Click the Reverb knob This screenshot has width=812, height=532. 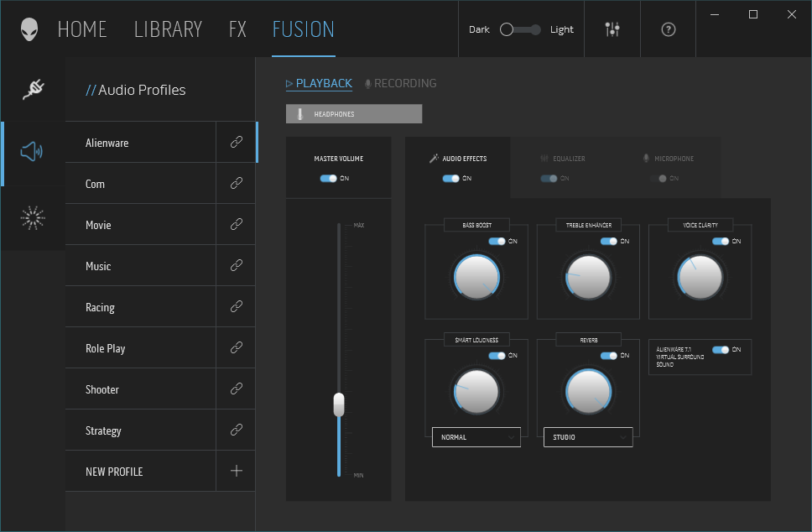[x=588, y=392]
